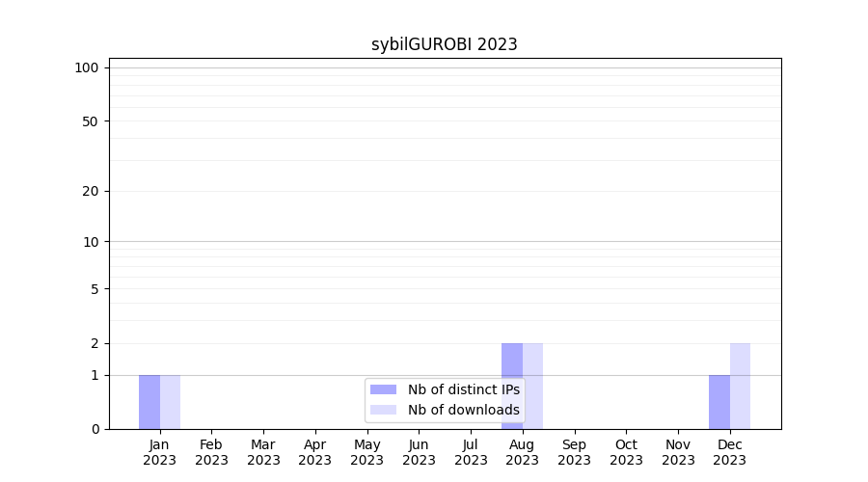868x482 pixels.
Task: Select the 0 y-axis tick label
Action: point(95,429)
